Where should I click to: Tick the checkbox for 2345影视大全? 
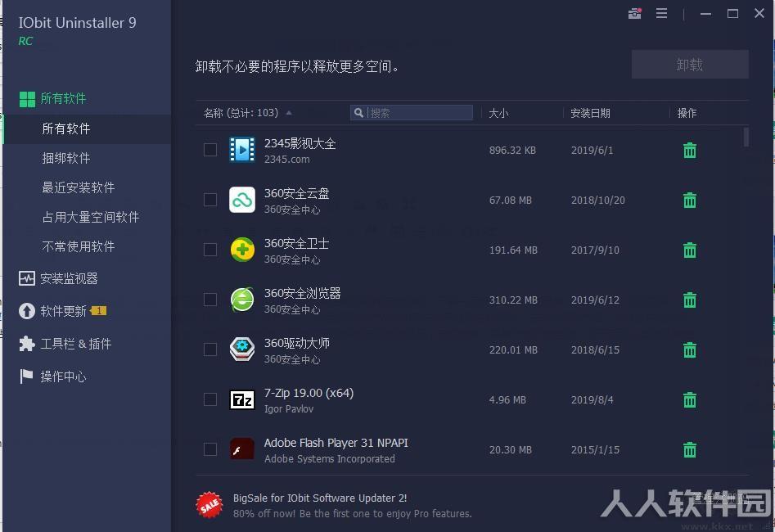click(210, 150)
